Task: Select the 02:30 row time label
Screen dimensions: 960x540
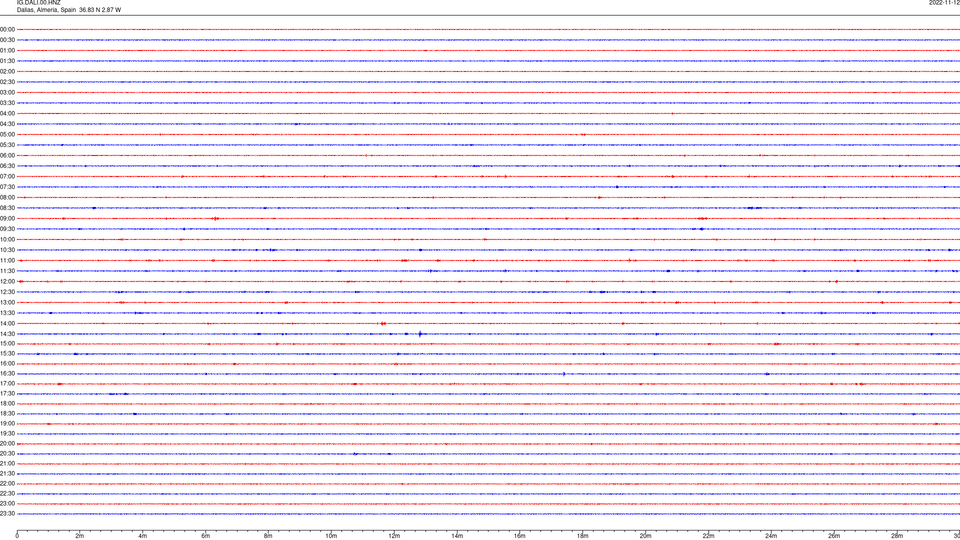Action: 7,82
